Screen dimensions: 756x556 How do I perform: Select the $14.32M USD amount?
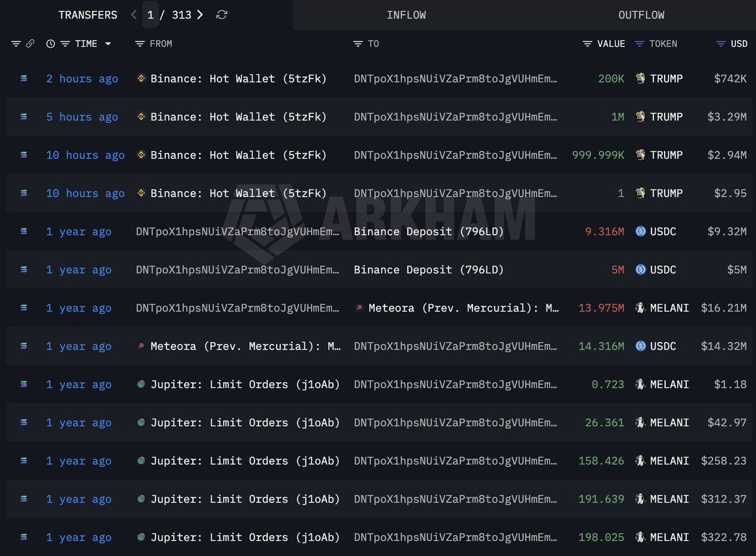tap(723, 346)
